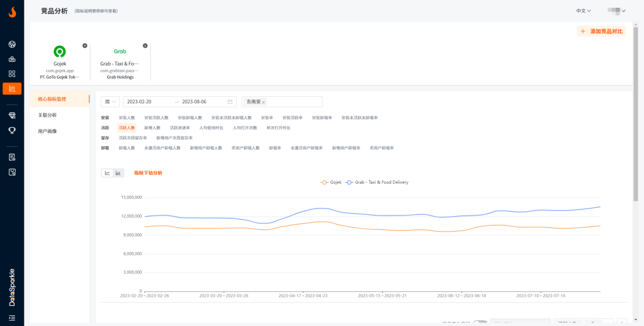Screen dimensions: 644x326
Task: Select the 卸载人数 metric
Action: (x=127, y=147)
